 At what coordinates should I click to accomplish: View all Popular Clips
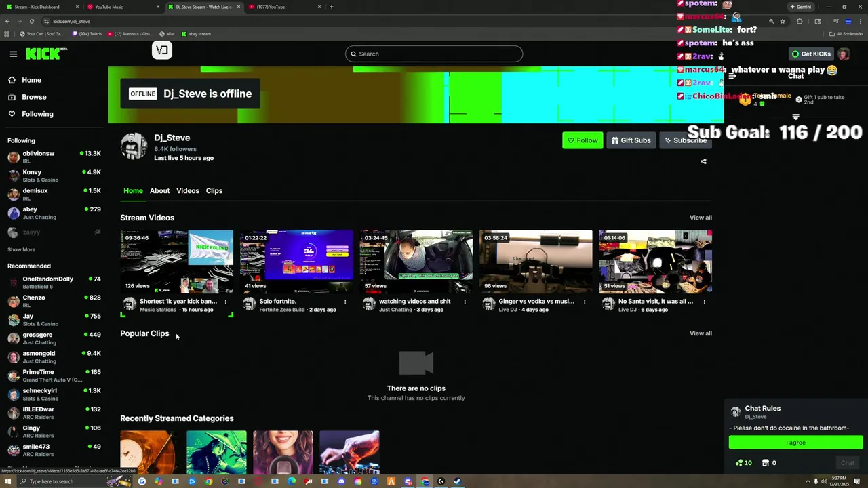pyautogui.click(x=701, y=333)
